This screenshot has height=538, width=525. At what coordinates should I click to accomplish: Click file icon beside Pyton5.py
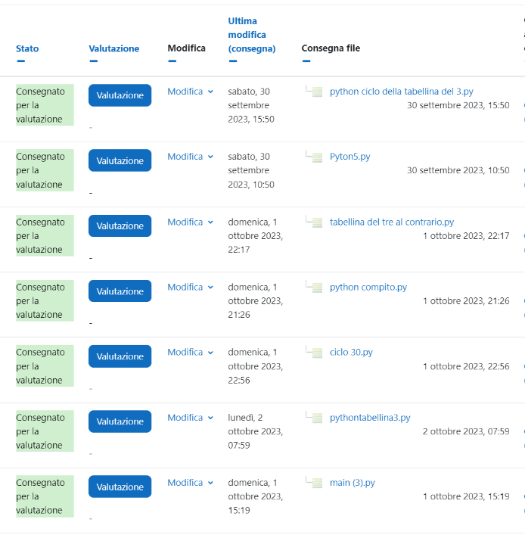coord(317,157)
